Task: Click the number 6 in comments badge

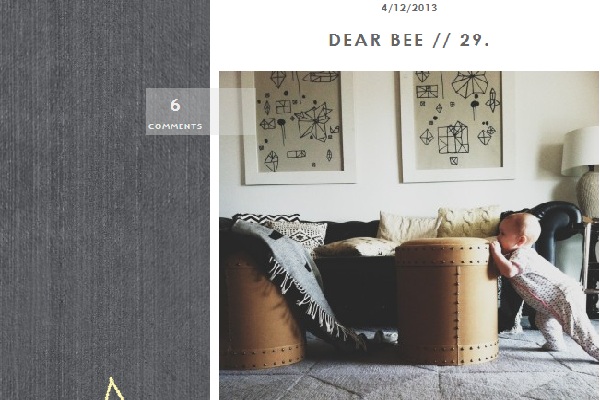Action: (175, 105)
